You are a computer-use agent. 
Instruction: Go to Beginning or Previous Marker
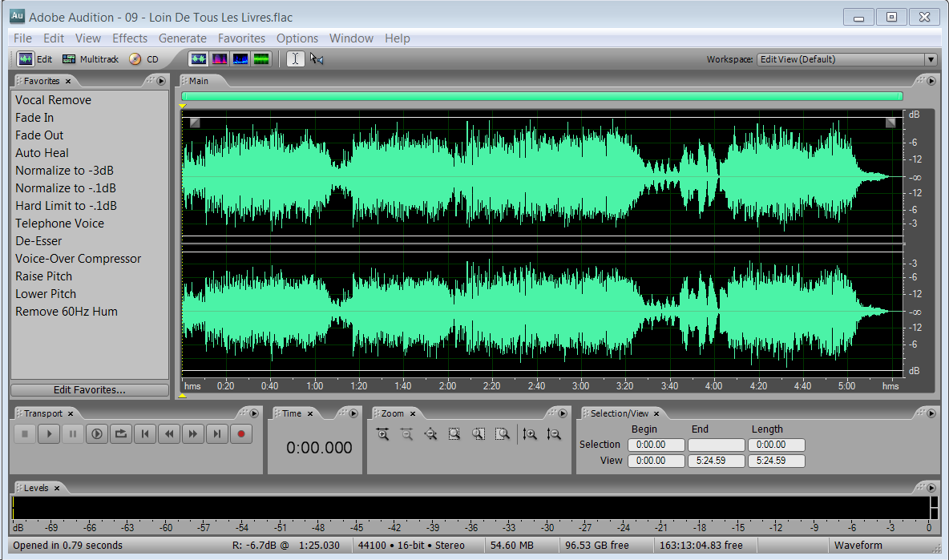(144, 433)
